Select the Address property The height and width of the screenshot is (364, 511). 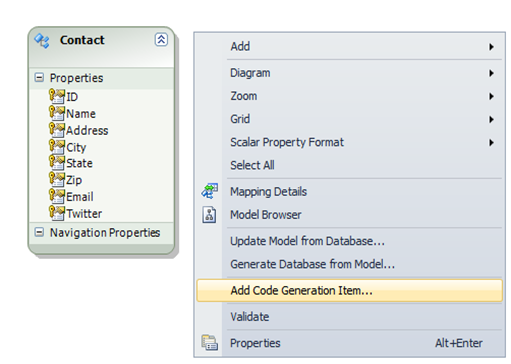(x=87, y=130)
